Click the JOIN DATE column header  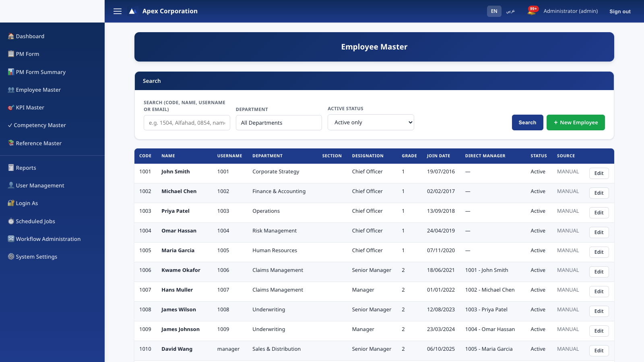tap(438, 156)
